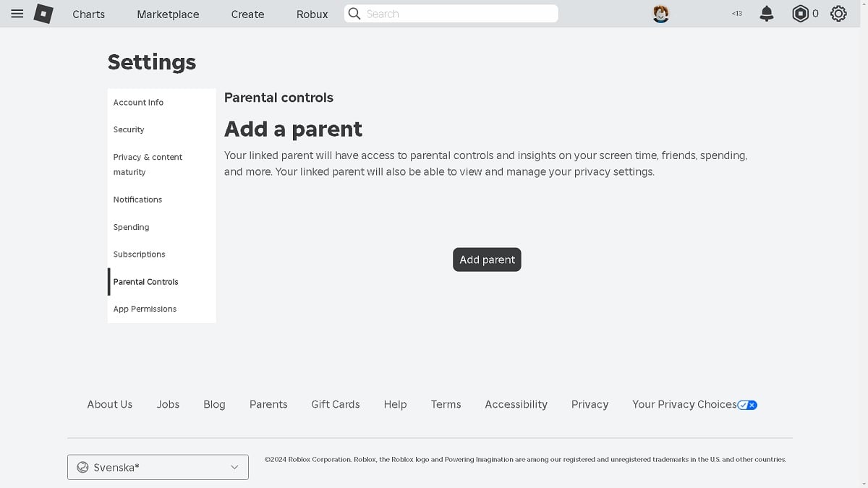
Task: Open quick settings with the gear icon
Action: point(838,14)
